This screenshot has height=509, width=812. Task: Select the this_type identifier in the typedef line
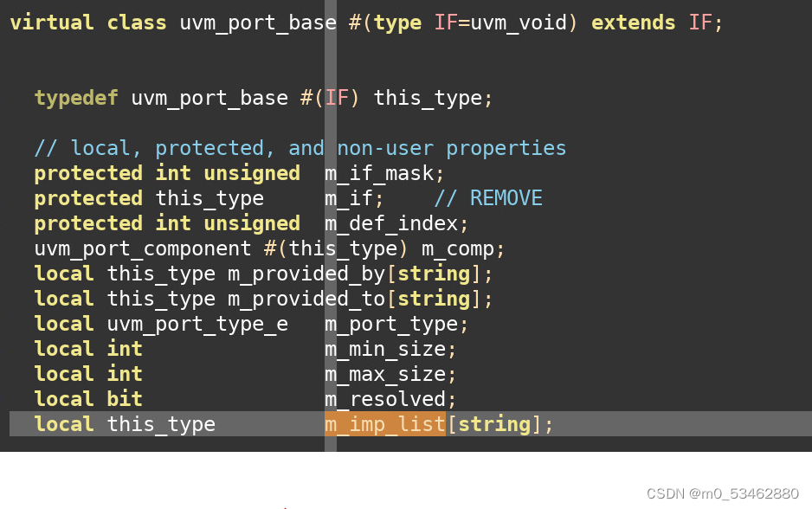(429, 98)
